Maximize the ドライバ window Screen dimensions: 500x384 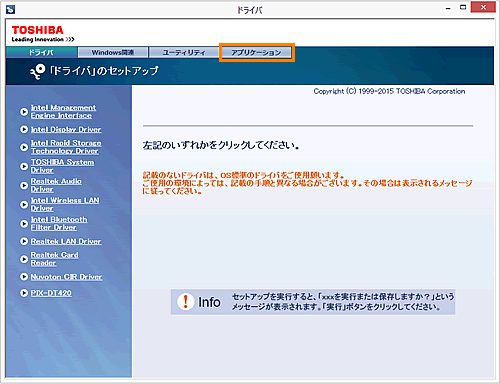click(x=463, y=8)
